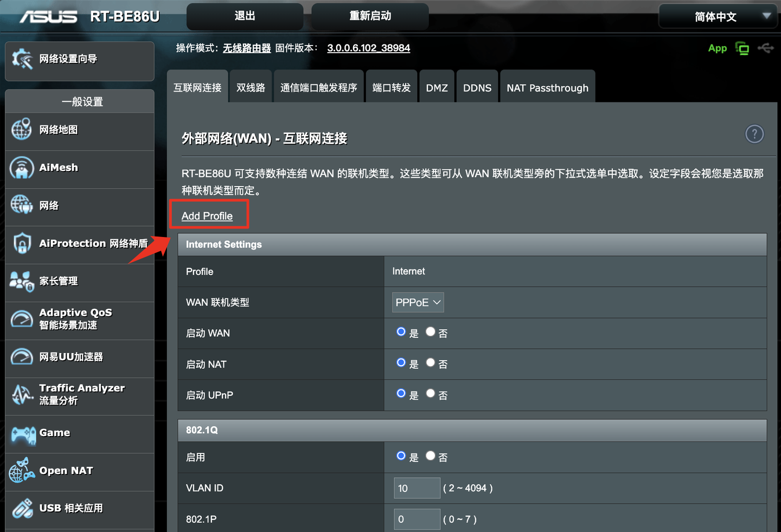This screenshot has height=532, width=781.
Task: Click the 家长管理 parental controls icon
Action: [x=22, y=281]
